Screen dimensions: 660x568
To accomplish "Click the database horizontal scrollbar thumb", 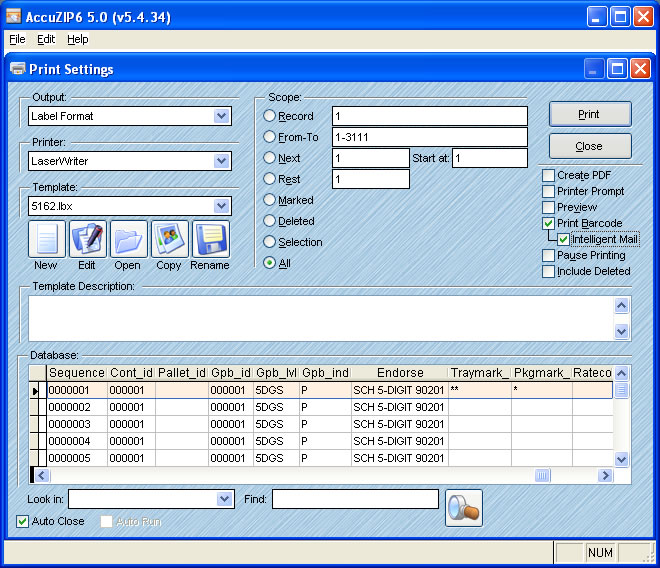I will click(x=542, y=475).
